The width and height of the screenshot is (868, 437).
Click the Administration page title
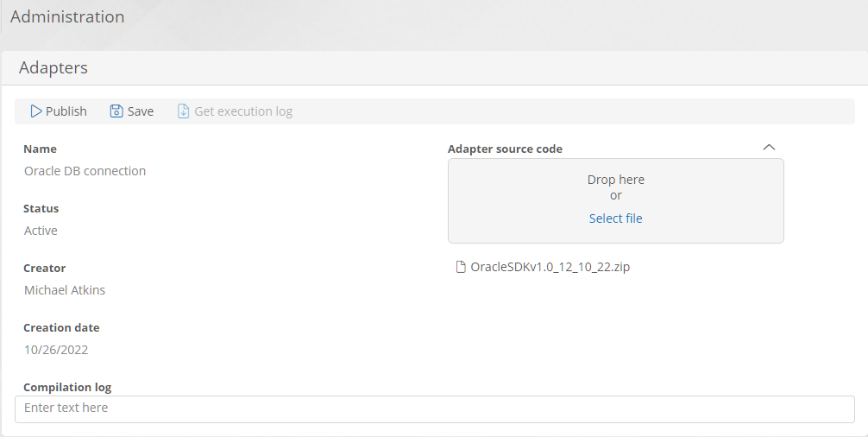click(67, 16)
